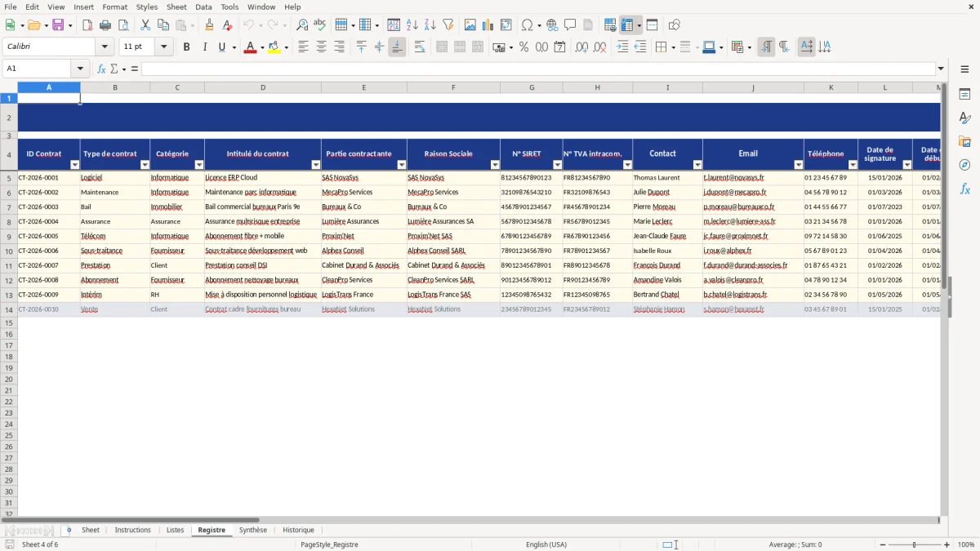Cut the selection with scissors icon
Screen dimensions: 980x551
(145, 25)
